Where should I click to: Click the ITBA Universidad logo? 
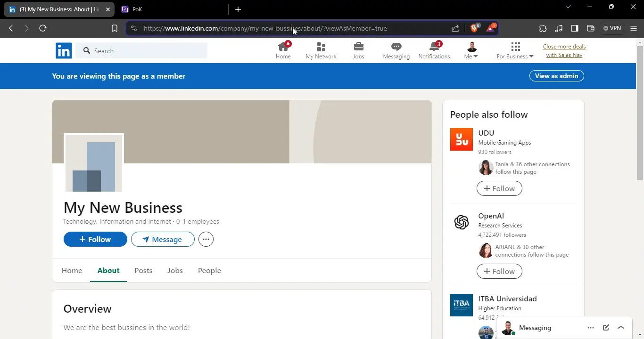[x=462, y=305]
